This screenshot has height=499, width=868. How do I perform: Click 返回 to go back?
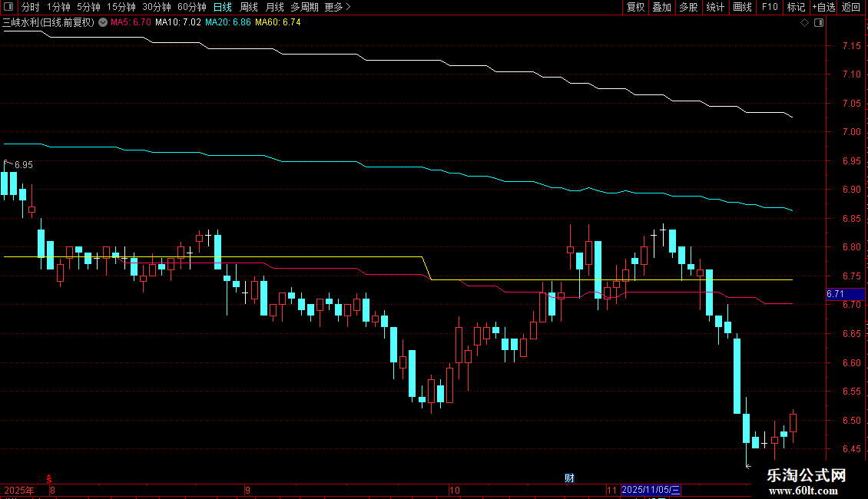click(851, 7)
